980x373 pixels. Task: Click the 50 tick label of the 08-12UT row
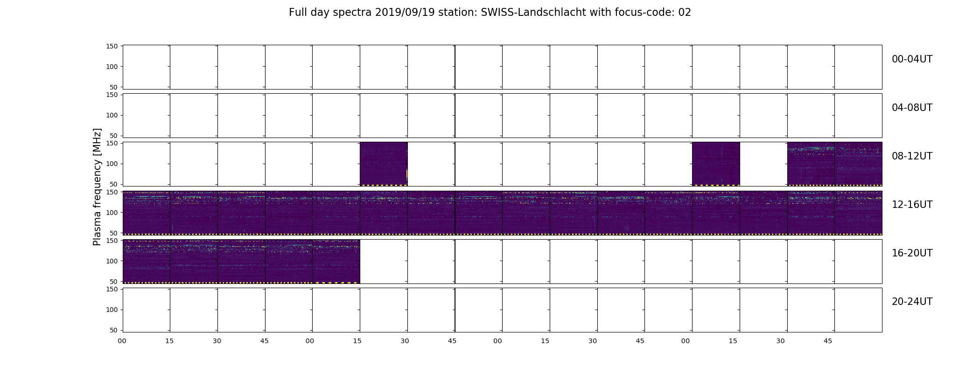coord(114,184)
